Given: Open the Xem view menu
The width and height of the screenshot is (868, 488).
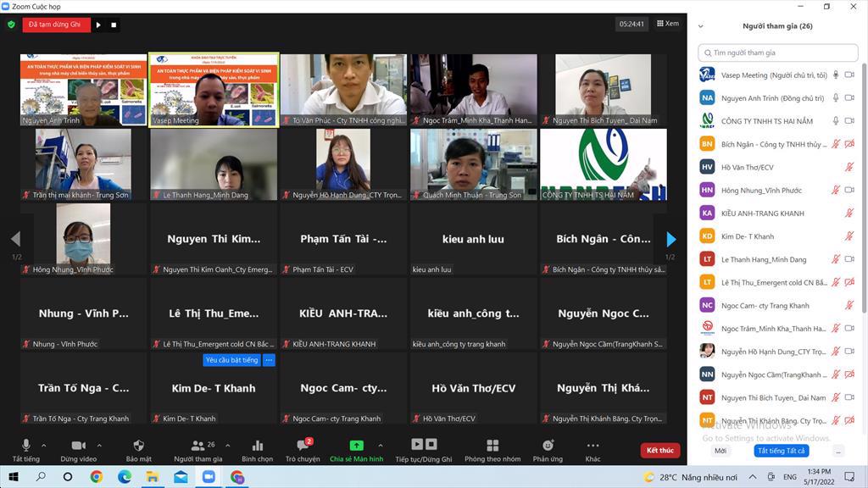Looking at the screenshot, I should pos(668,24).
